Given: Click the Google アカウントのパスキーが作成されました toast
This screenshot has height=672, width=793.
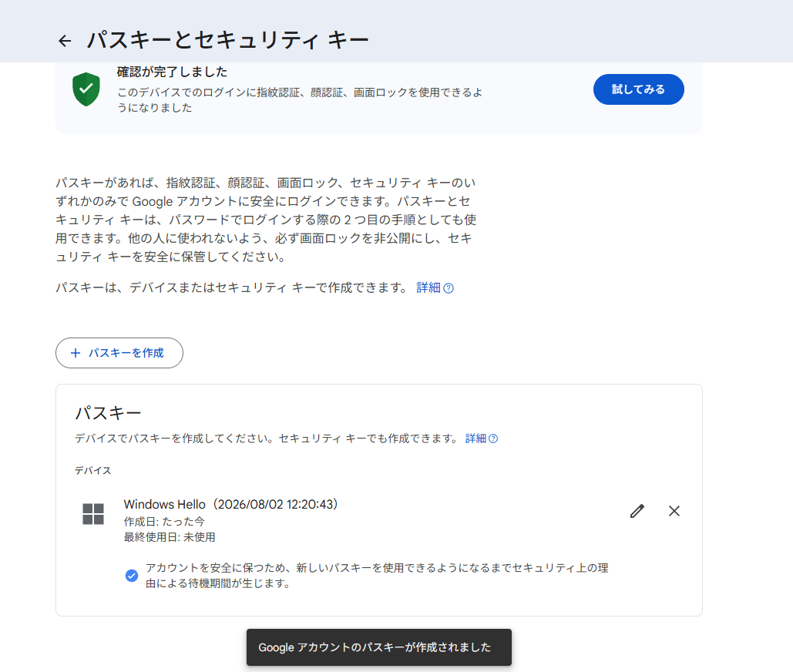Looking at the screenshot, I should click(379, 647).
